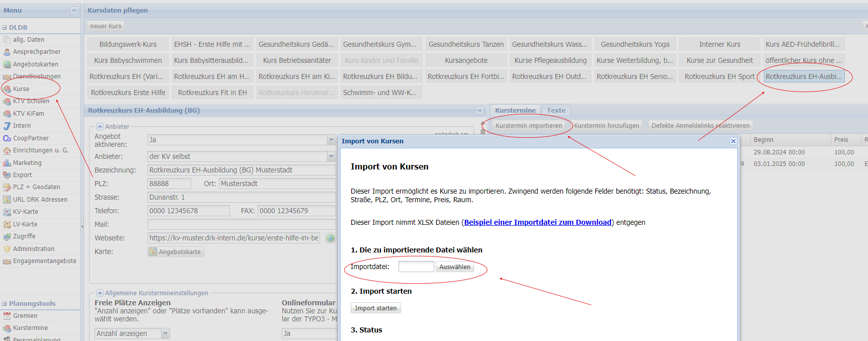This screenshot has height=341, width=868.
Task: Open the Anzahl anzeigen dropdown
Action: pyautogui.click(x=166, y=333)
